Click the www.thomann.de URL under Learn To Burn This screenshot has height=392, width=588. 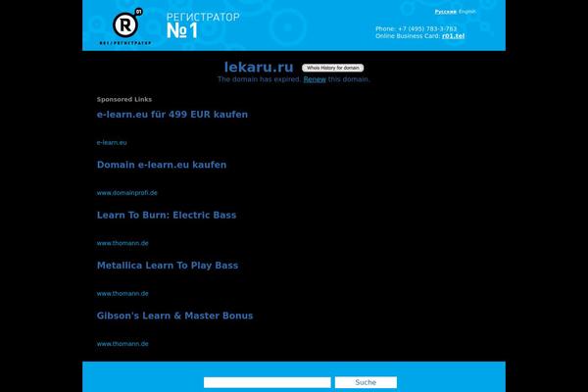122,243
